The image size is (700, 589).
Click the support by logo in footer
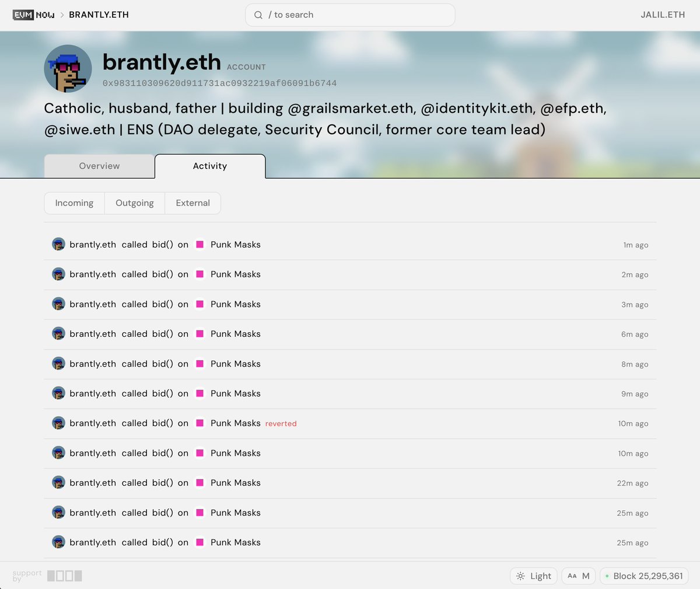tap(47, 576)
